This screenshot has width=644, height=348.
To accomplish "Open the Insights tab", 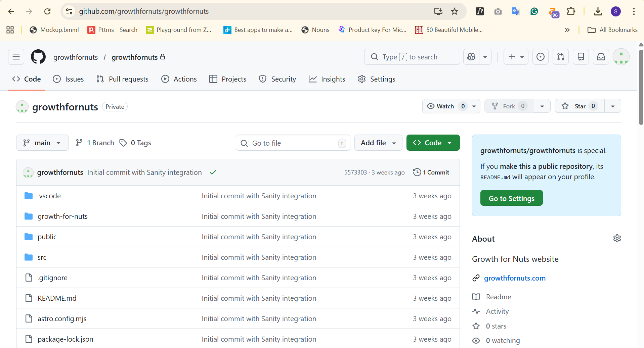I will coord(327,79).
